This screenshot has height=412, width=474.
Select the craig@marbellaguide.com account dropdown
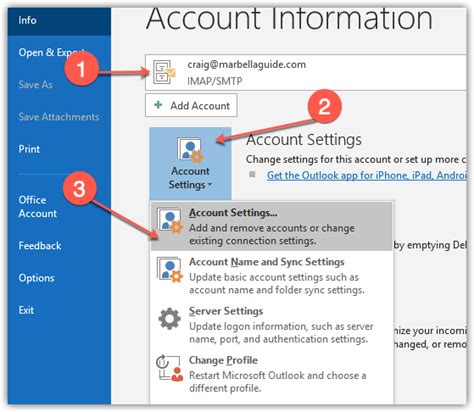(306, 72)
